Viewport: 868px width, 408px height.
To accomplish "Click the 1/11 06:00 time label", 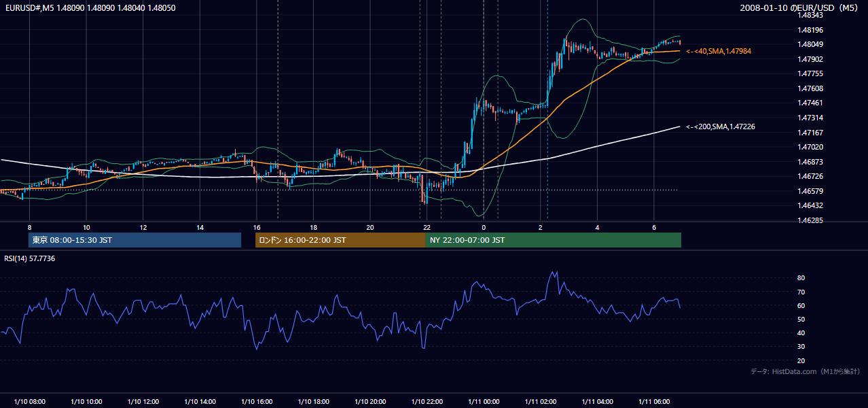I will tap(653, 402).
